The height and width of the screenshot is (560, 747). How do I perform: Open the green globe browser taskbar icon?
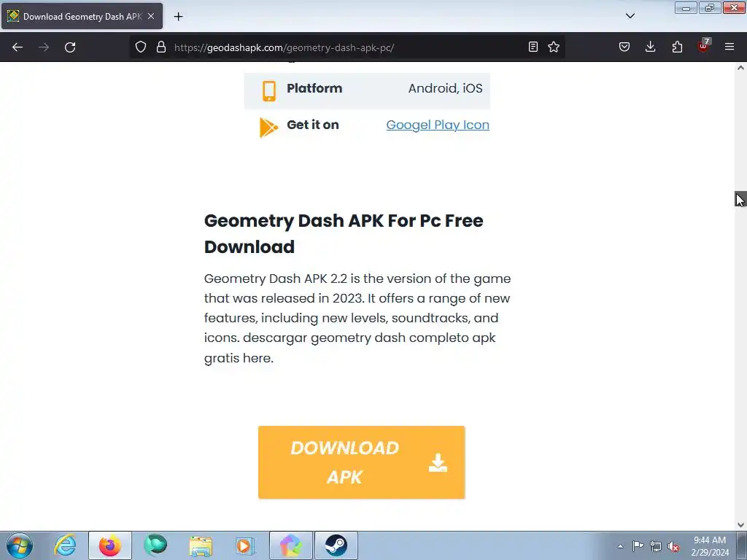click(x=155, y=545)
